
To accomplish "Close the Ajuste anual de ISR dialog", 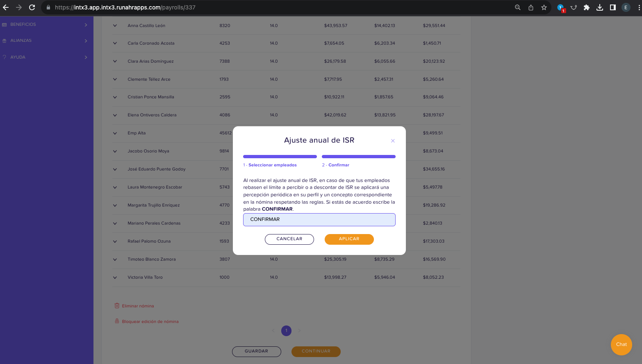I will (x=393, y=141).
